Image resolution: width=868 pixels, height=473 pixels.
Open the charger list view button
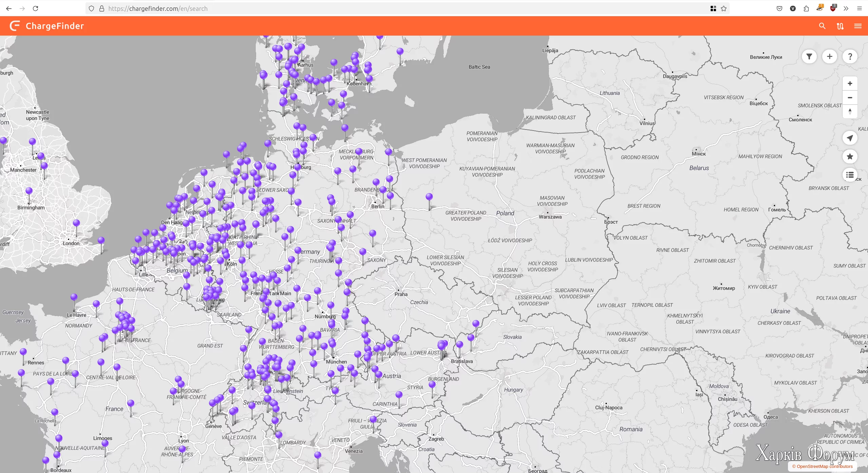[x=850, y=175]
